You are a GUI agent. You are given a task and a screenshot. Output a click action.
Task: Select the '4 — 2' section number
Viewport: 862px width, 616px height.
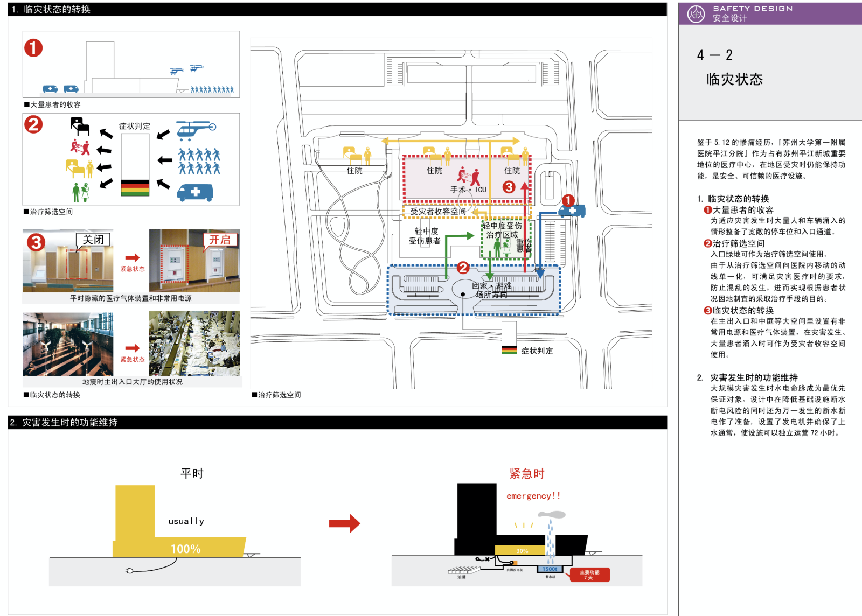[x=714, y=55]
